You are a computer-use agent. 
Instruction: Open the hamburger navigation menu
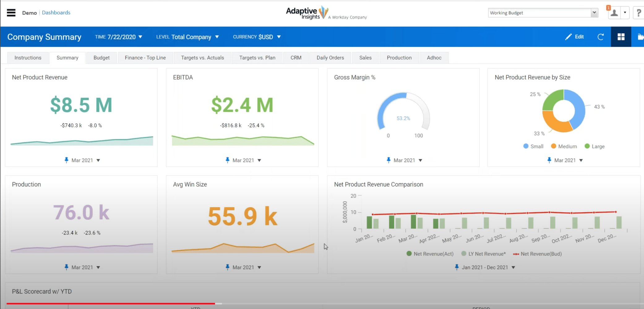coord(11,13)
